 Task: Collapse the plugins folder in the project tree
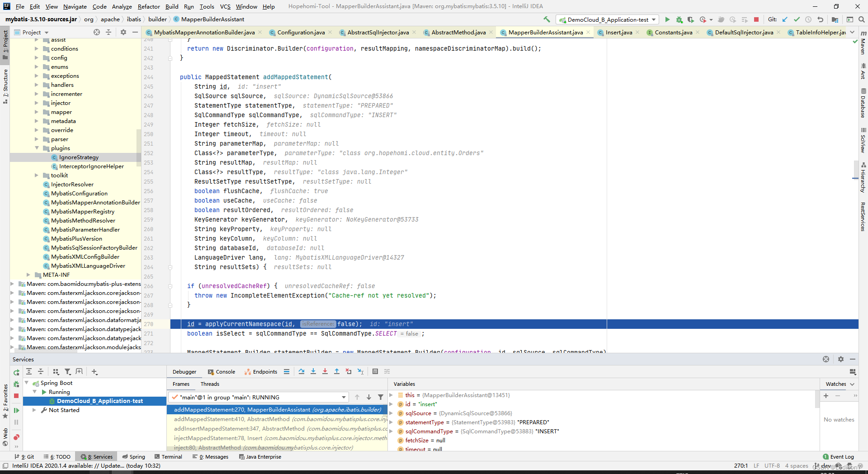[x=37, y=148]
